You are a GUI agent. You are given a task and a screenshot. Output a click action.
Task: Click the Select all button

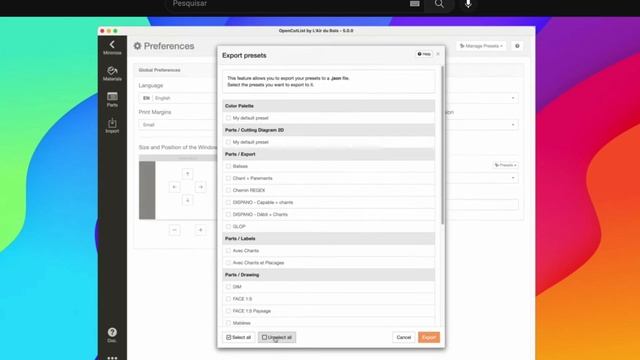tap(239, 338)
